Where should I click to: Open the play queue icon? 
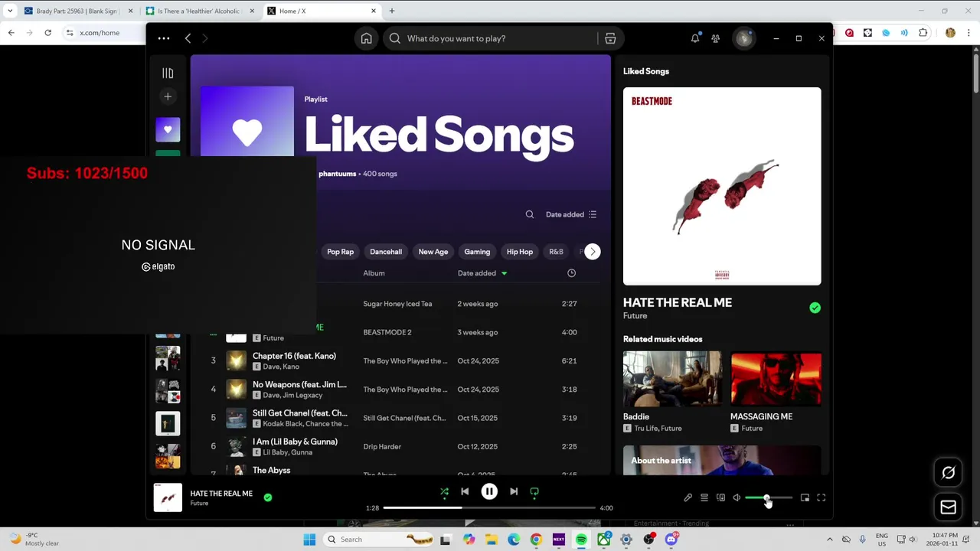pos(704,498)
